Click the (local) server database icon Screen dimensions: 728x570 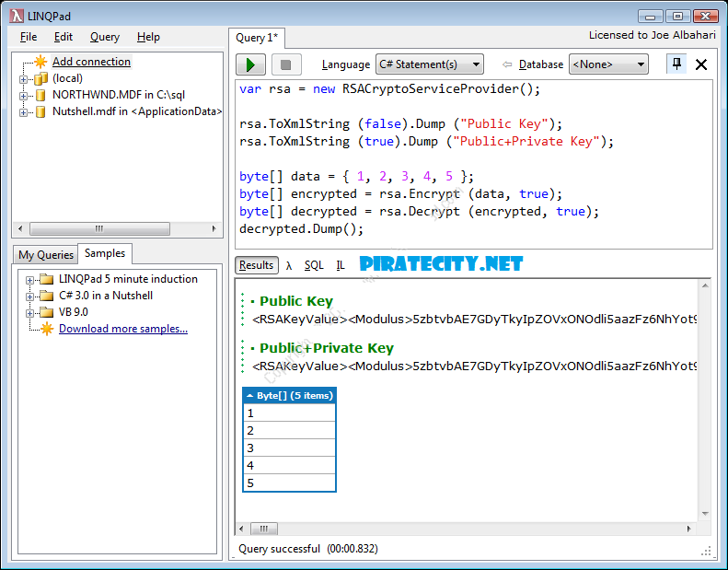[40, 78]
